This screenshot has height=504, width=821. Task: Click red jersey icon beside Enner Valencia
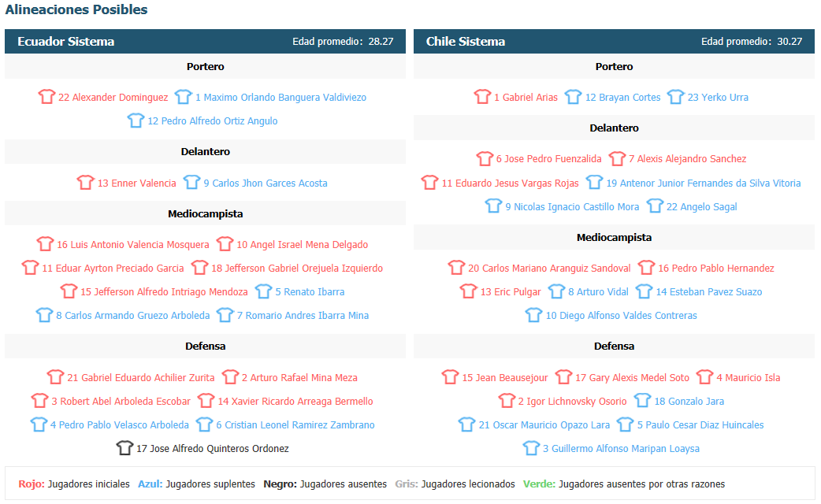pyautogui.click(x=85, y=183)
